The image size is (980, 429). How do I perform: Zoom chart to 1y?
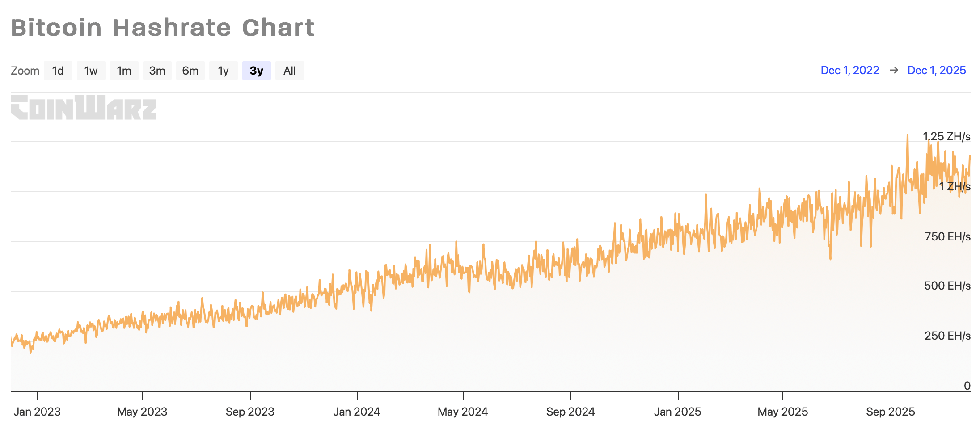(x=223, y=71)
